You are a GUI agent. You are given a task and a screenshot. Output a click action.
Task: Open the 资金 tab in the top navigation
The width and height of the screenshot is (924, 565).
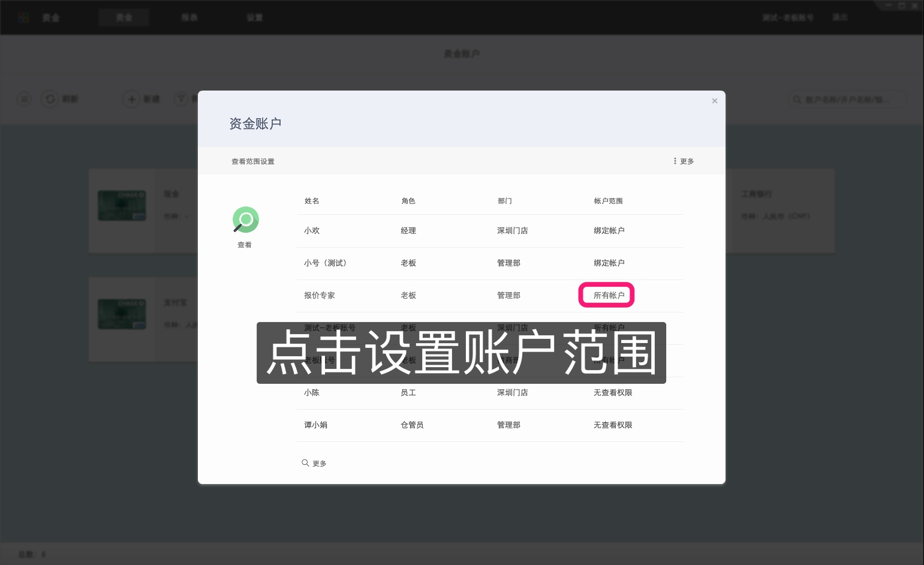pyautogui.click(x=124, y=17)
